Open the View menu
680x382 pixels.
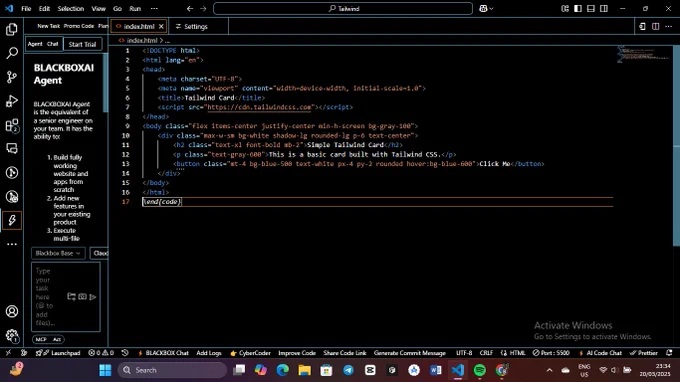[x=98, y=9]
